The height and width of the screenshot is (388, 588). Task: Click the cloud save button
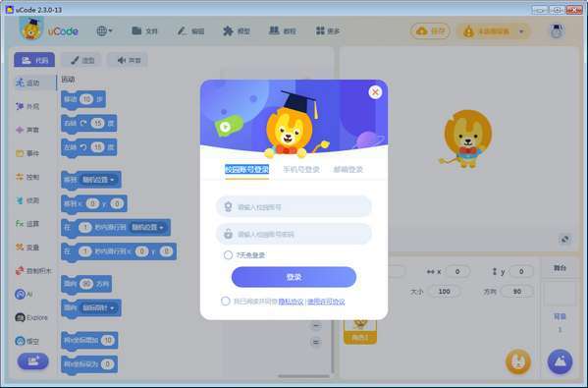pos(430,31)
